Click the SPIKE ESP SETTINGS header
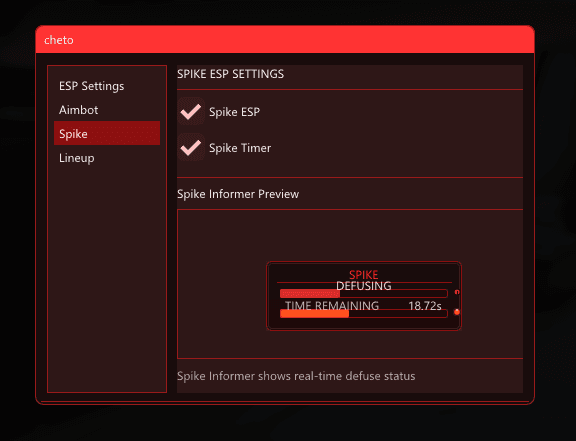The width and height of the screenshot is (576, 441). 230,74
